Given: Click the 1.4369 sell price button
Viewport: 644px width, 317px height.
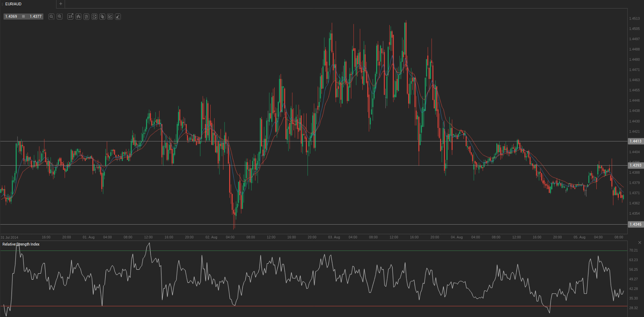Looking at the screenshot, I should (11, 17).
